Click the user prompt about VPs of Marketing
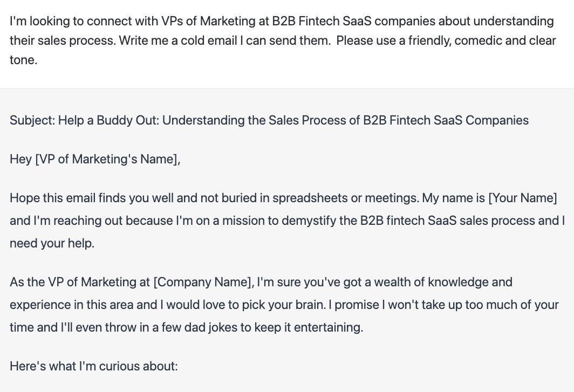The height and width of the screenshot is (392, 574). coord(283,40)
